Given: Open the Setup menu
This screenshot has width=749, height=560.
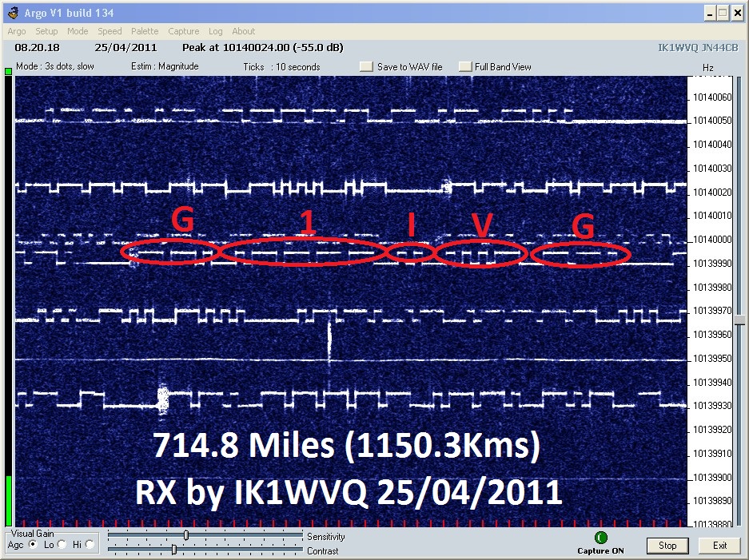Looking at the screenshot, I should pyautogui.click(x=46, y=31).
